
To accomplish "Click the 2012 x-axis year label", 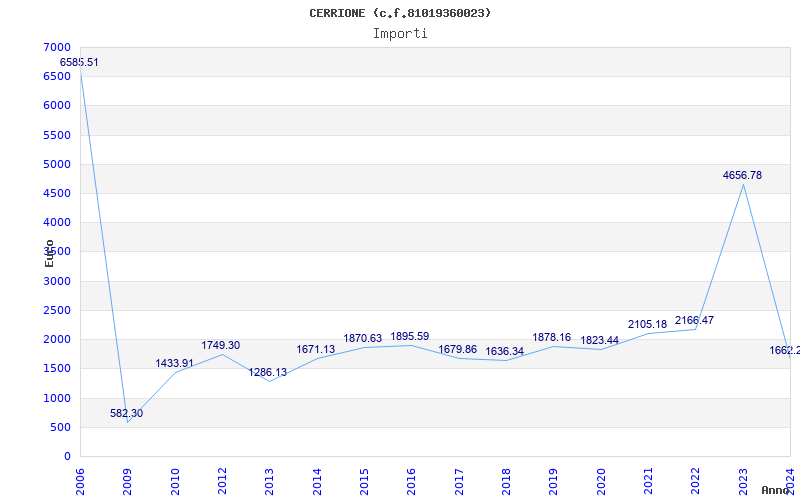I will [x=222, y=482].
